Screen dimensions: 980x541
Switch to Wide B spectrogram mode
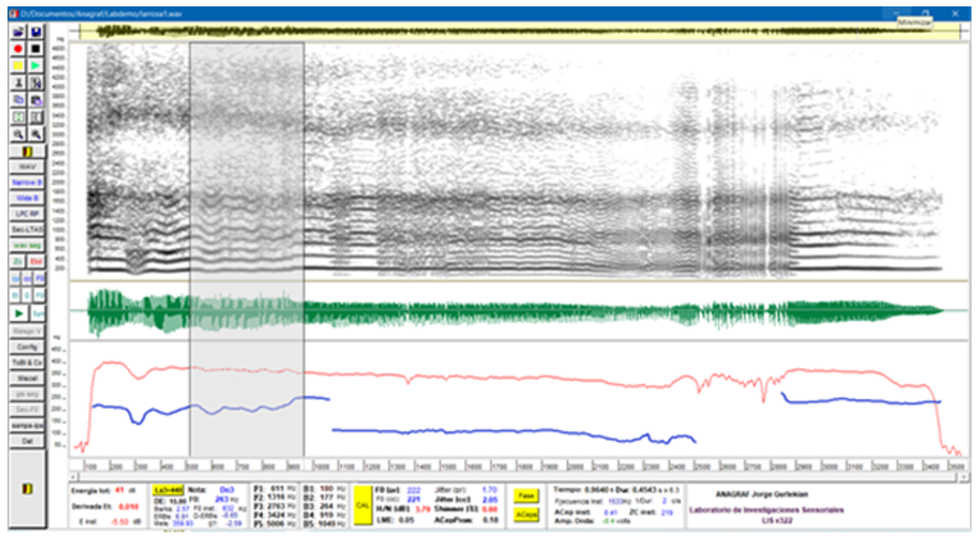27,198
